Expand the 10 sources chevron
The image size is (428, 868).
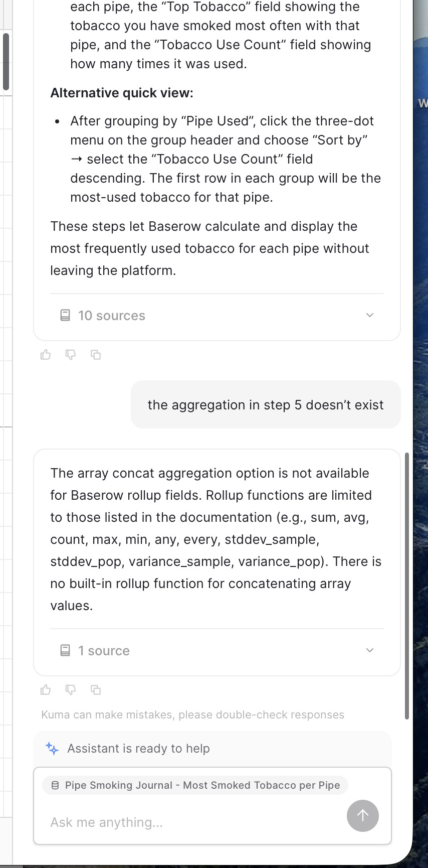[x=370, y=315]
